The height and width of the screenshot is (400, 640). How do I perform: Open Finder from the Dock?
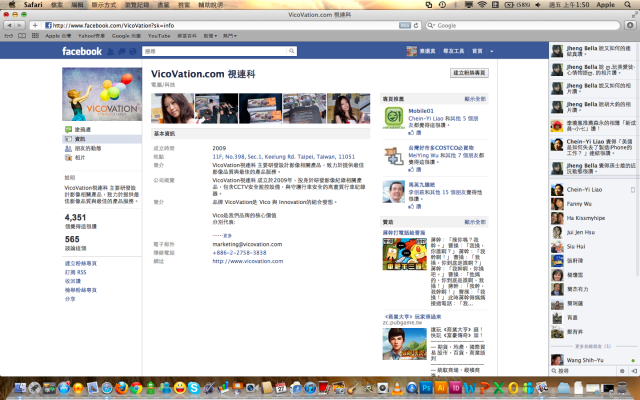pyautogui.click(x=20, y=388)
